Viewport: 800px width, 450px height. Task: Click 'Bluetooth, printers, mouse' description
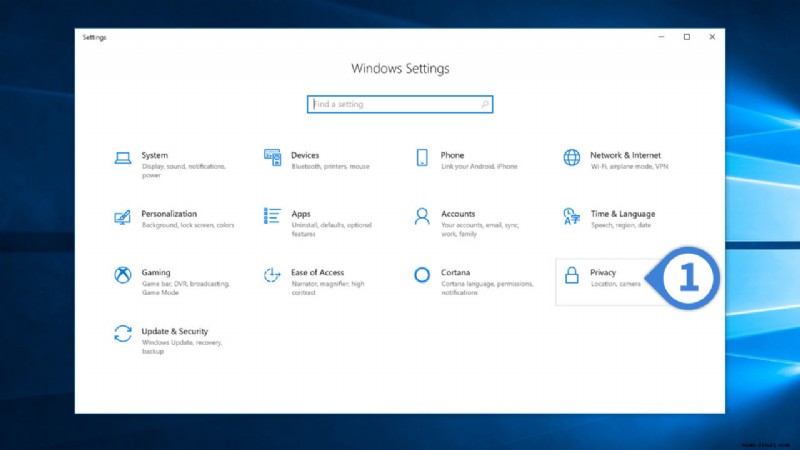point(331,166)
